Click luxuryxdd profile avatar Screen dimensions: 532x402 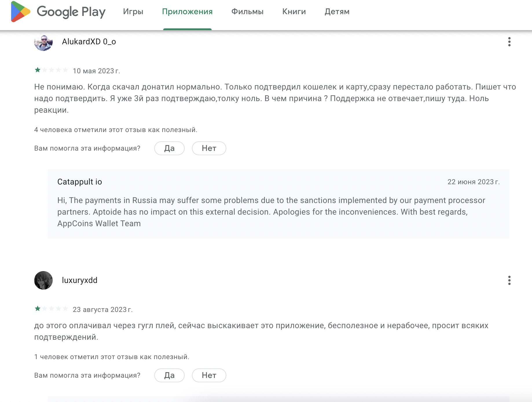[43, 280]
